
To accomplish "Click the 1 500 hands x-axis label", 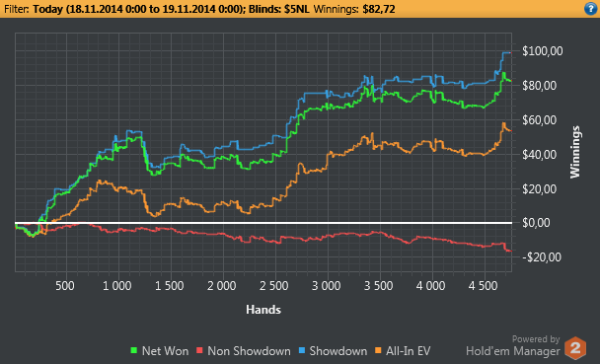I will (169, 286).
